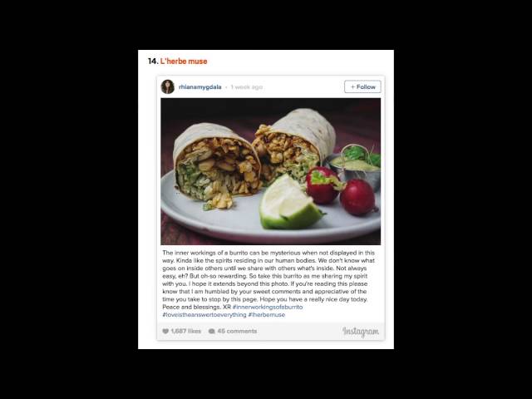Click the comments speech bubble icon

tap(212, 331)
